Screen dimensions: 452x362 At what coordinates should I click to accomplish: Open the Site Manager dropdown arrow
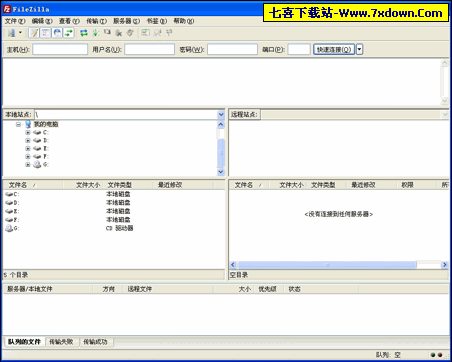pyautogui.click(x=20, y=33)
